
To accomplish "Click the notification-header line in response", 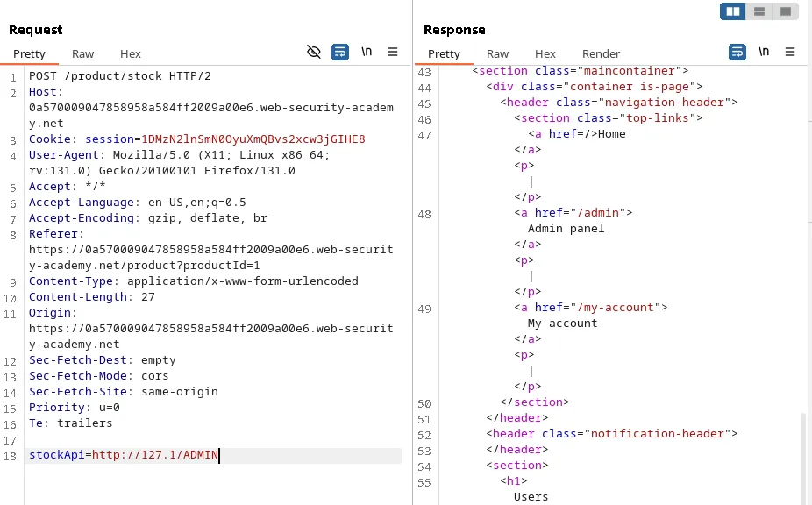I will 611,434.
